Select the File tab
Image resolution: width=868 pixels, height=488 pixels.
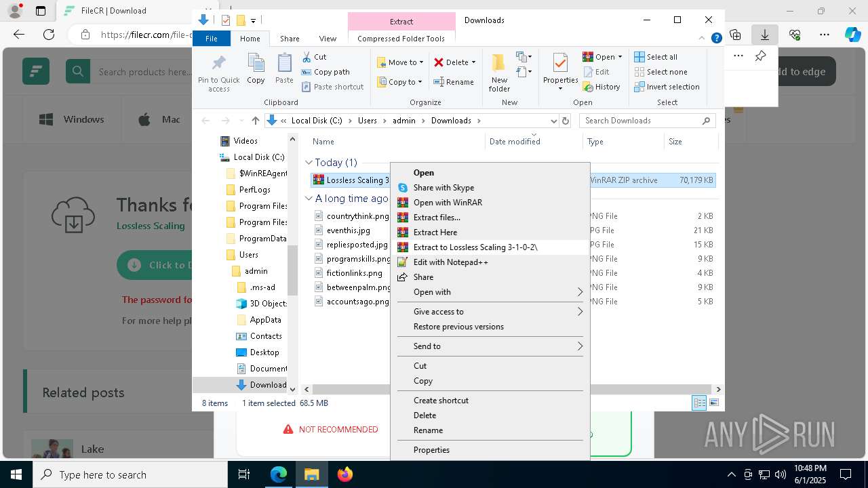(x=212, y=39)
